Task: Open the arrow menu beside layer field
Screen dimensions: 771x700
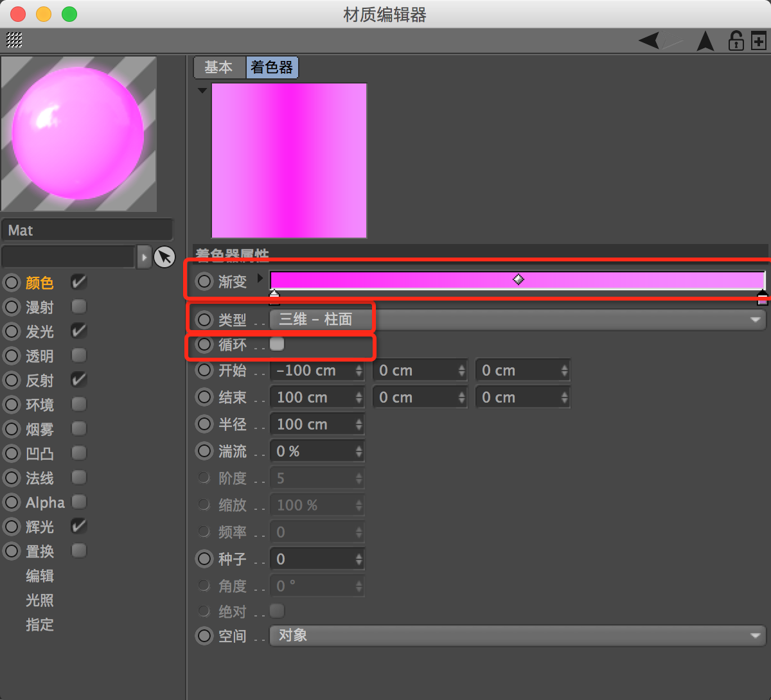Action: [145, 257]
